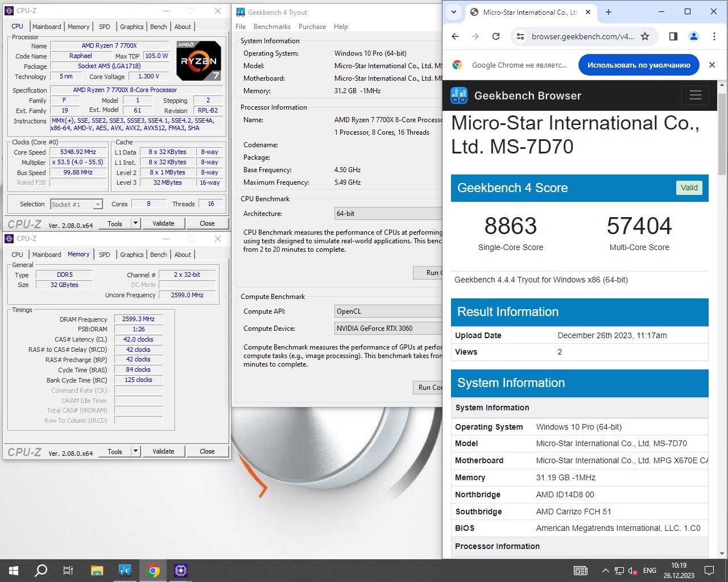This screenshot has height=582, width=728.
Task: Open About tab in Memory CPU-Z window
Action: 183,255
